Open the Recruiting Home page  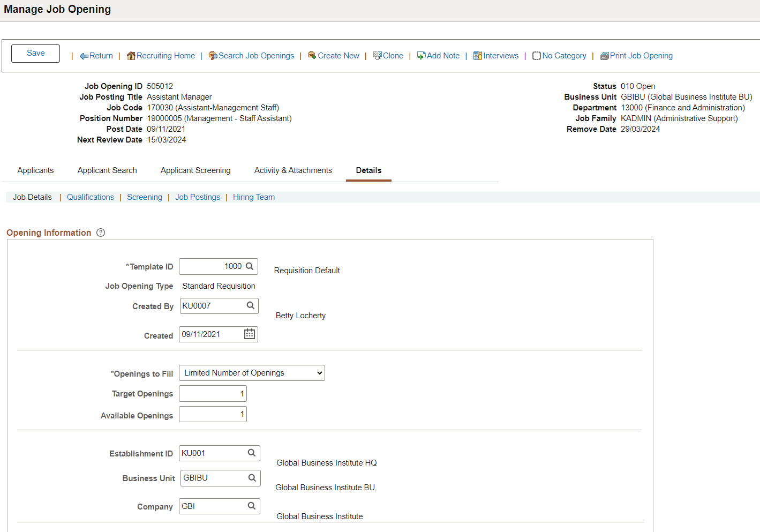point(165,55)
